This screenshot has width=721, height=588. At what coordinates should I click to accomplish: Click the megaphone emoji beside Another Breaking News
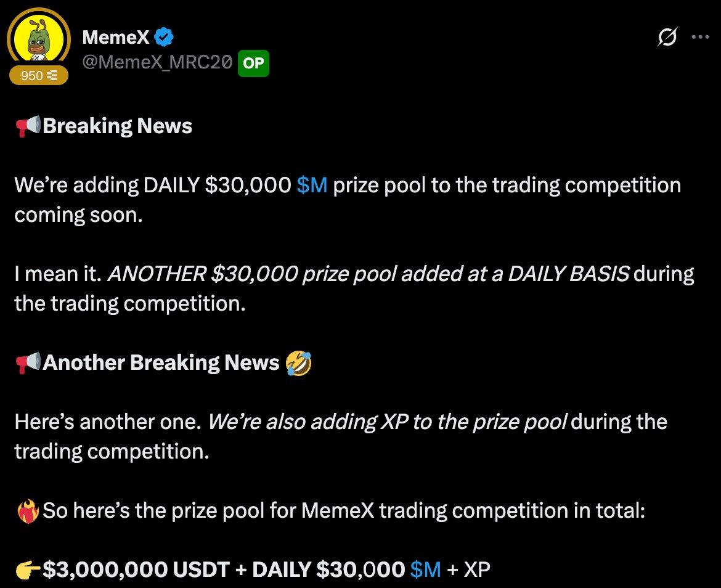pos(28,363)
